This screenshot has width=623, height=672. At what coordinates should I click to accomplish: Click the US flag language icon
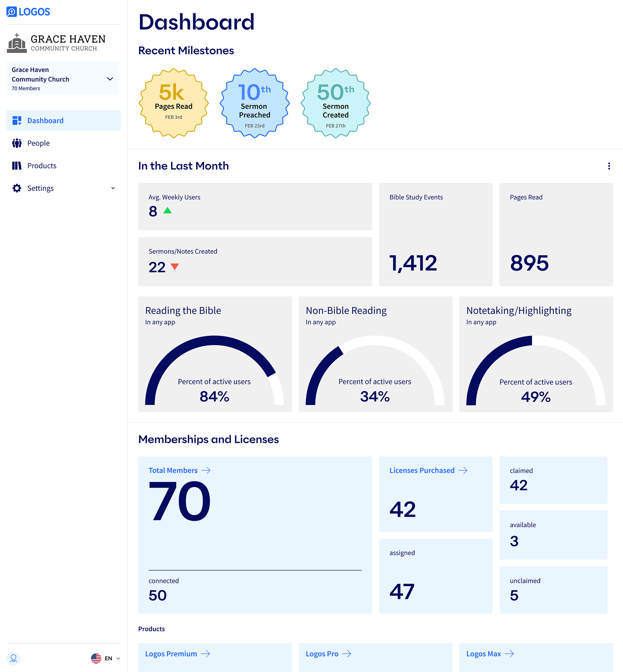pyautogui.click(x=96, y=658)
